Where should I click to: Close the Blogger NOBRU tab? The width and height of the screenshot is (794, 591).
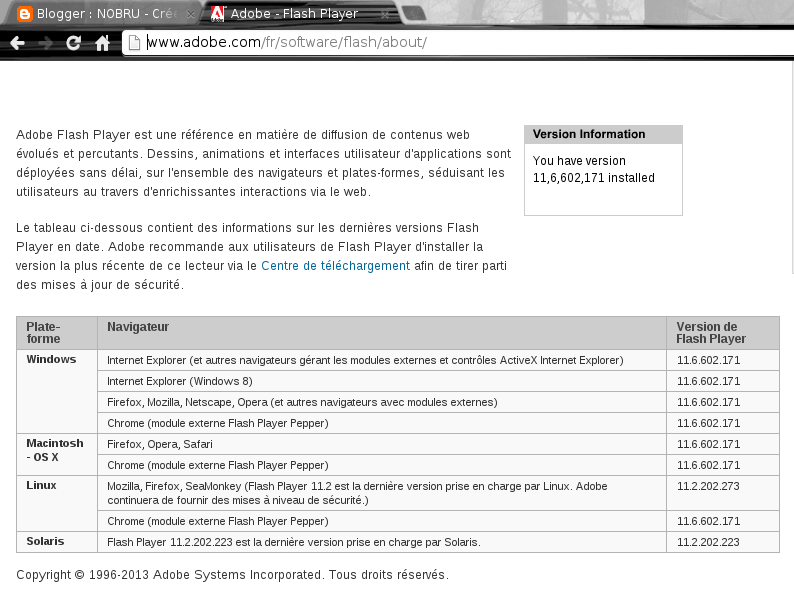[191, 14]
